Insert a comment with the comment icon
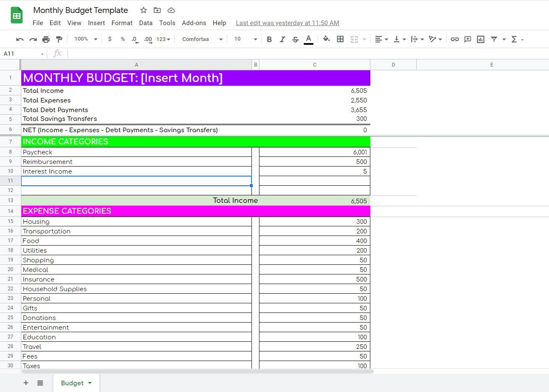Screen dimensions: 549x392 pyautogui.click(x=468, y=39)
